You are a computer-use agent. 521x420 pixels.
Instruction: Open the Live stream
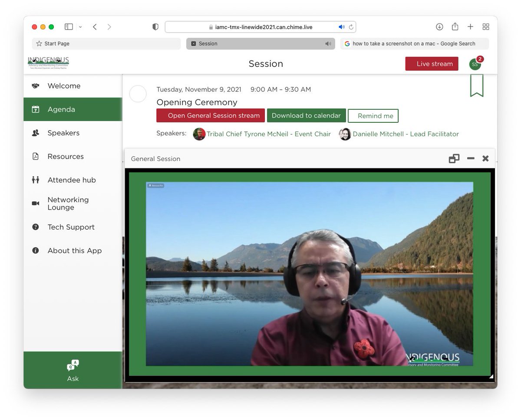coord(432,64)
